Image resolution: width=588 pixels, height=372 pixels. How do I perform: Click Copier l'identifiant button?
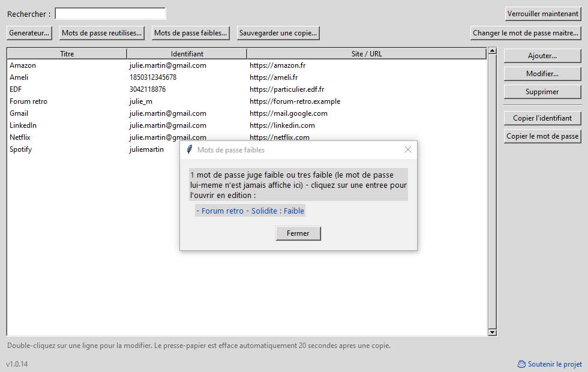[542, 118]
